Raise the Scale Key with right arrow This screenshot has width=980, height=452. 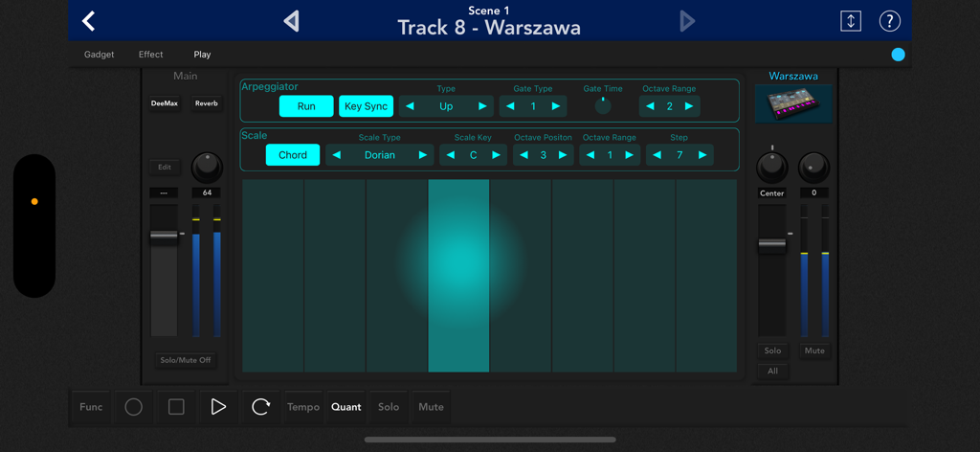(497, 155)
